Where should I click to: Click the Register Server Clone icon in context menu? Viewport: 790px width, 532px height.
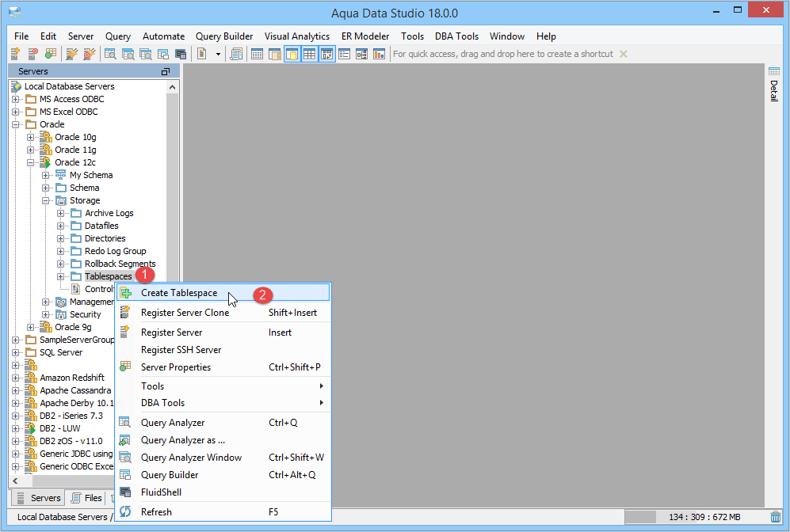[125, 313]
